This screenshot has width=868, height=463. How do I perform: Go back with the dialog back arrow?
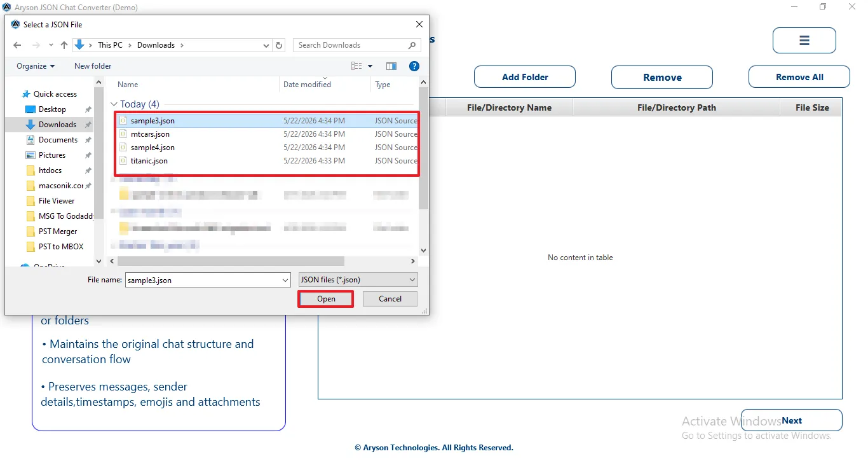click(x=17, y=45)
